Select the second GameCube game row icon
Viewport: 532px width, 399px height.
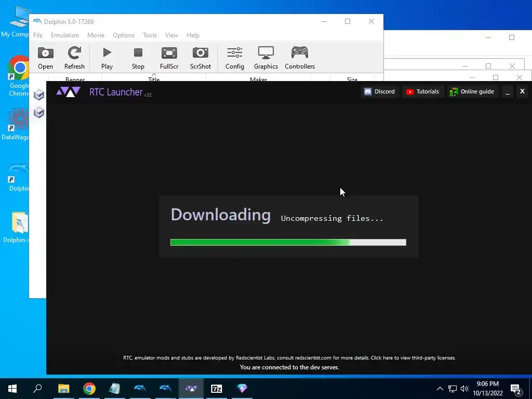click(x=38, y=112)
